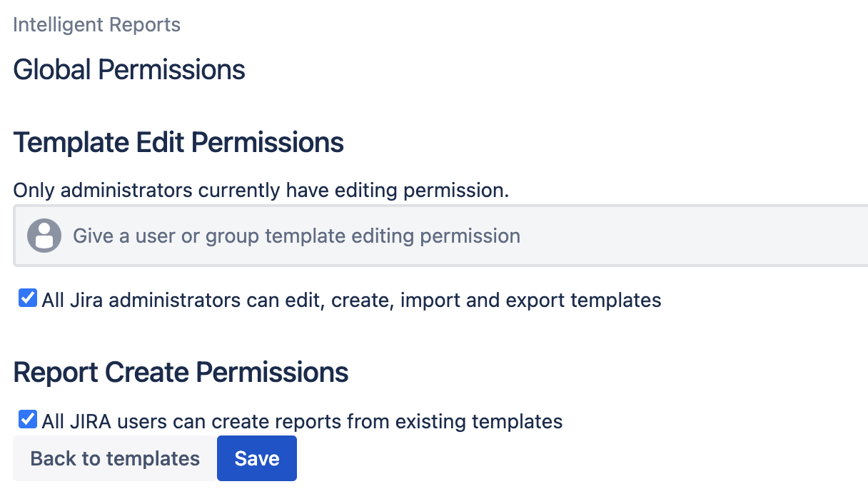Uncheck Jira administrators edit templates checkbox

[x=27, y=298]
